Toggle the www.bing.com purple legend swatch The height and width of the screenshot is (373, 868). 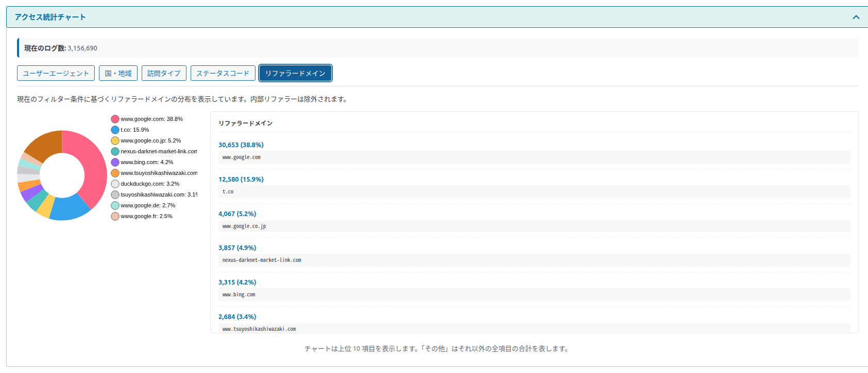point(115,162)
